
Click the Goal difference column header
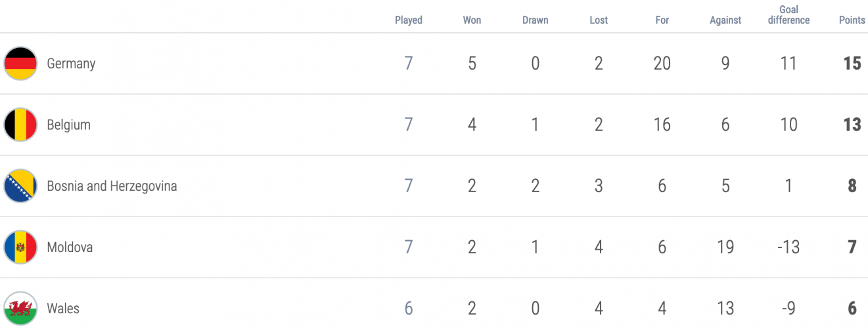click(x=788, y=15)
